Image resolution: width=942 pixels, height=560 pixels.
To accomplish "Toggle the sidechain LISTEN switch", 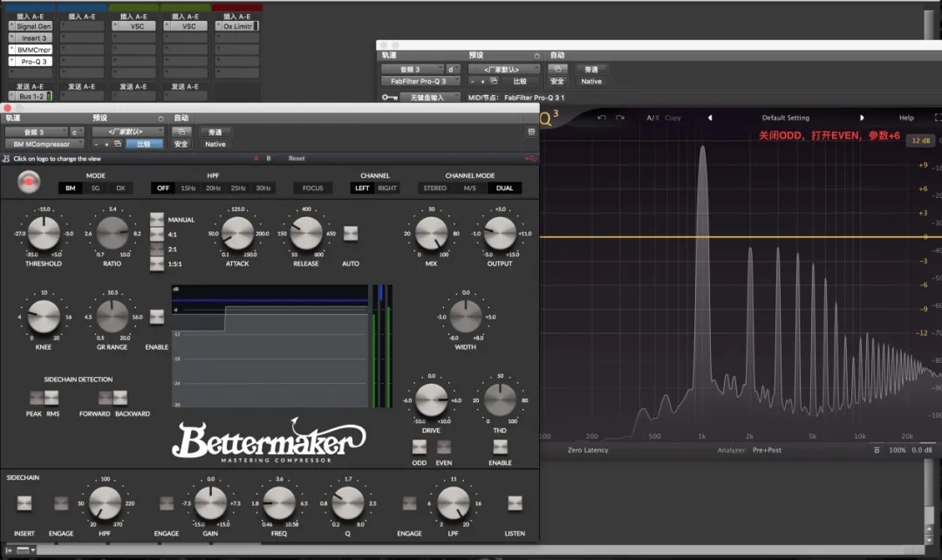I will click(x=515, y=503).
